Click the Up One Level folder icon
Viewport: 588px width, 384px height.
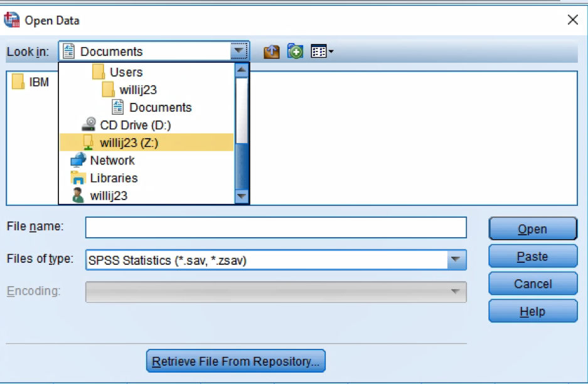271,51
